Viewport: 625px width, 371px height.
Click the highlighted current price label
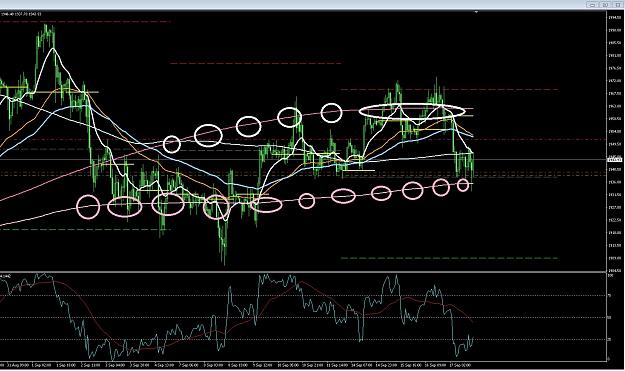pos(615,160)
